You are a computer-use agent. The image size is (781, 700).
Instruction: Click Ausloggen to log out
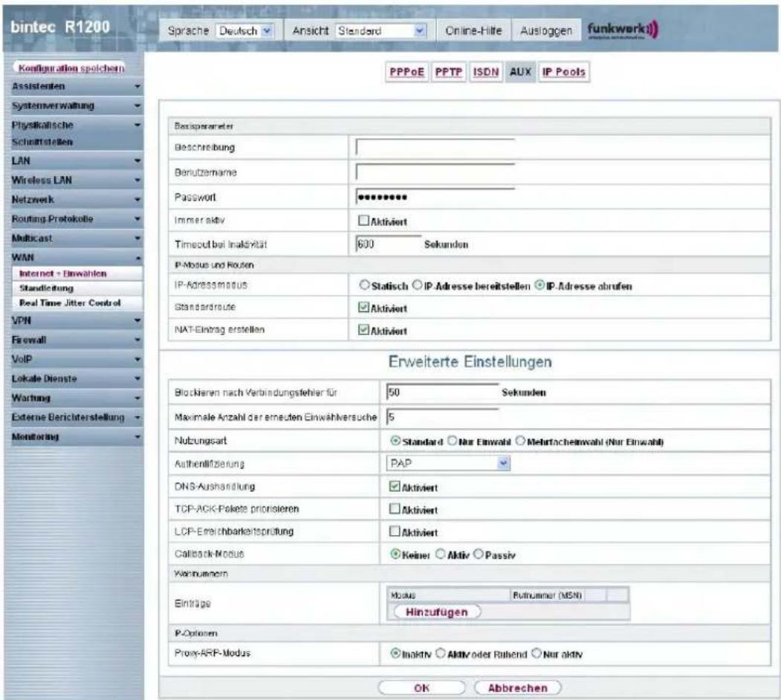point(546,31)
